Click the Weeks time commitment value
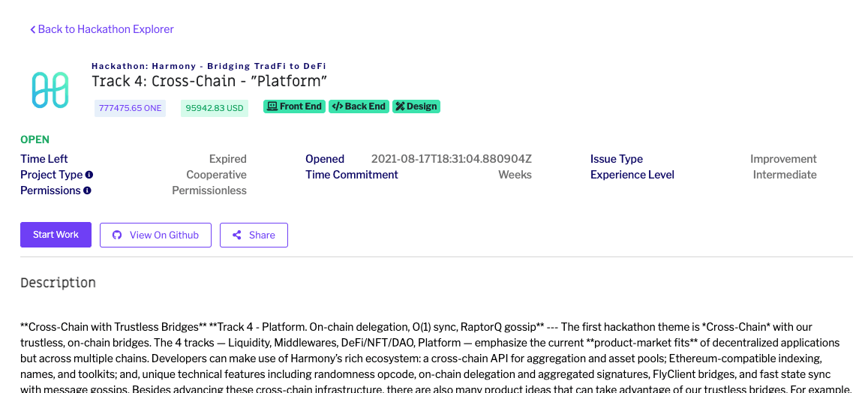Image resolution: width=868 pixels, height=393 pixels. coord(515,175)
